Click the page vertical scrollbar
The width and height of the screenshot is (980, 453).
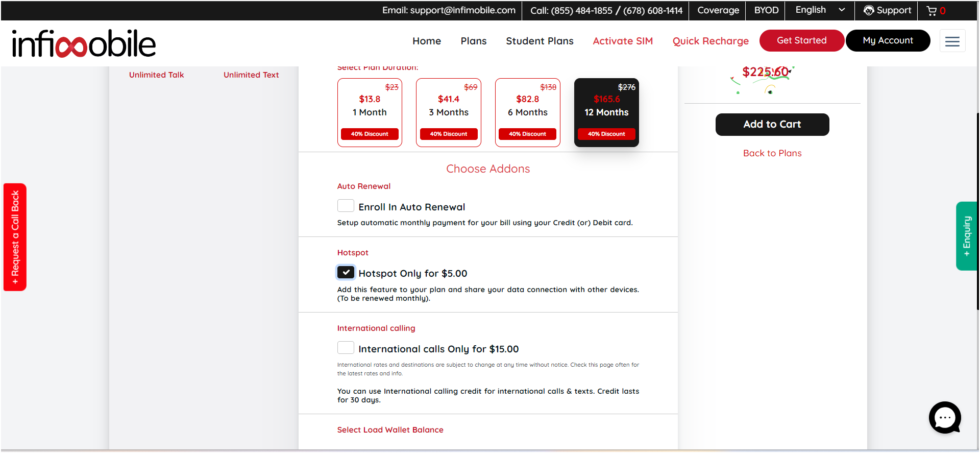(977, 211)
